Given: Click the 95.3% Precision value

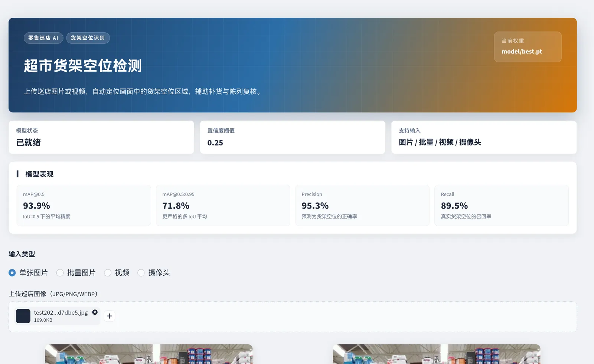Looking at the screenshot, I should 315,206.
